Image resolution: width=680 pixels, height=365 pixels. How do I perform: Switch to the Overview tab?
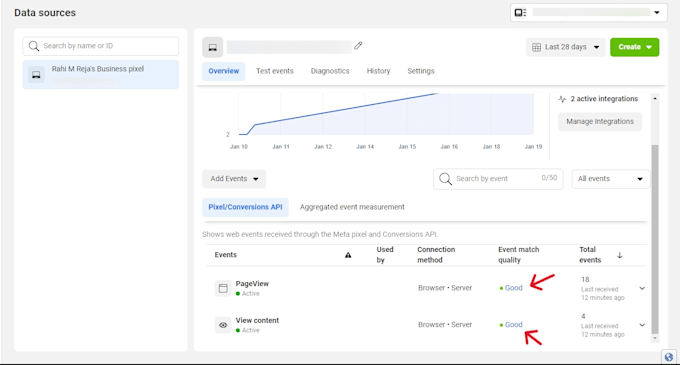pos(223,71)
